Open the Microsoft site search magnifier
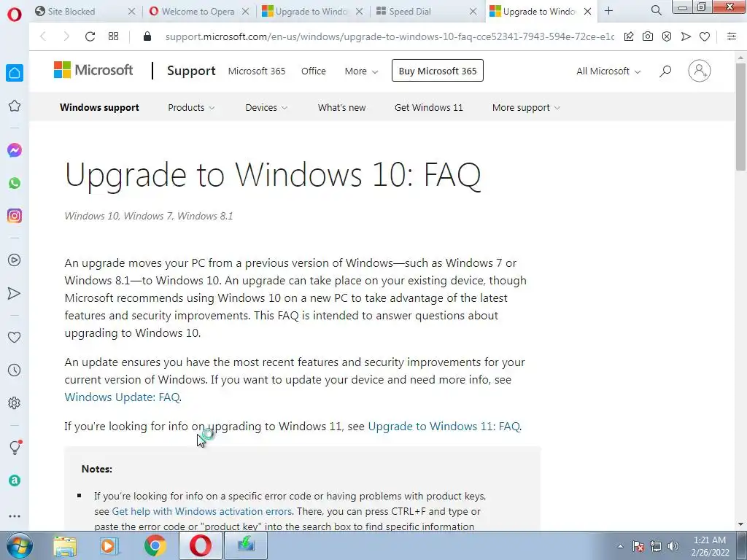 click(x=665, y=71)
